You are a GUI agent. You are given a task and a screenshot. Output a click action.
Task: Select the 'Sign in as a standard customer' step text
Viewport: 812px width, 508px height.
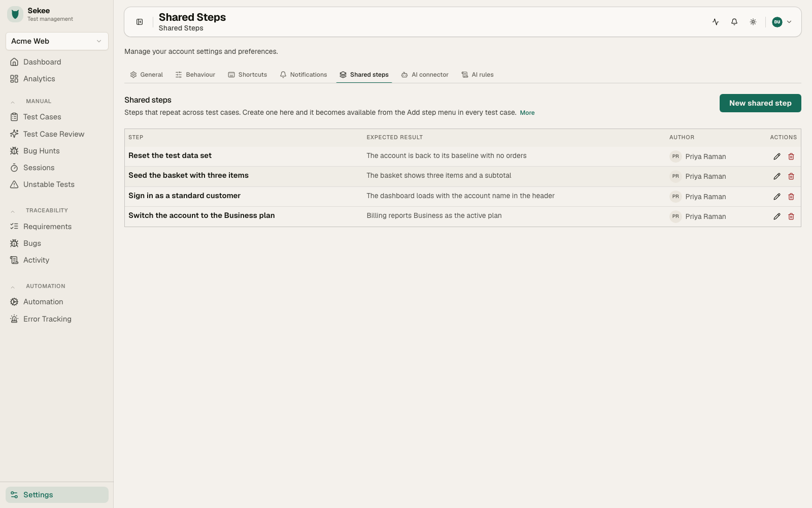184,196
